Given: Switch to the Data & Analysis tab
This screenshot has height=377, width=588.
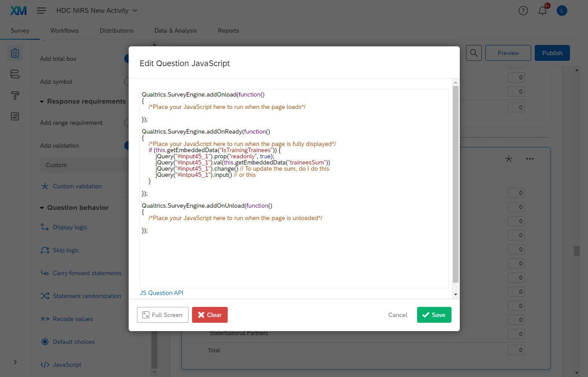Looking at the screenshot, I should (176, 30).
